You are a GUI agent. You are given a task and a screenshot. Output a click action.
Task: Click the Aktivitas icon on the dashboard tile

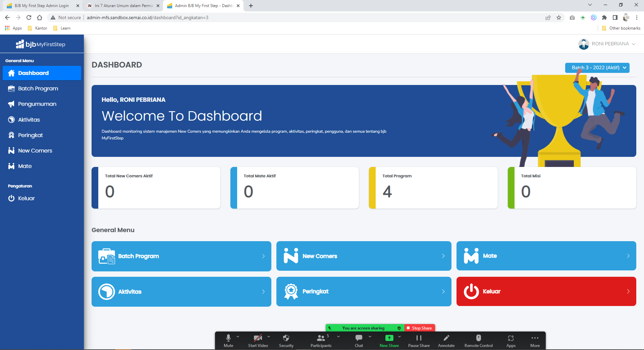click(106, 292)
